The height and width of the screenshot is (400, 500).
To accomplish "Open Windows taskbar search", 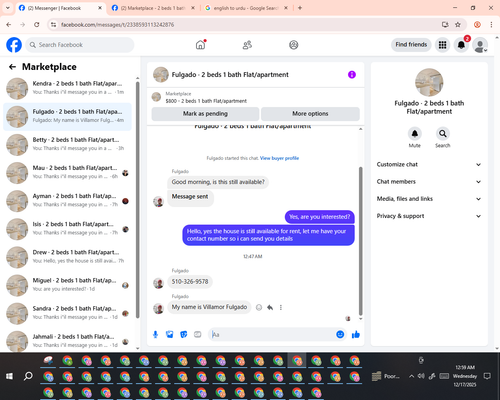I will click(28, 376).
